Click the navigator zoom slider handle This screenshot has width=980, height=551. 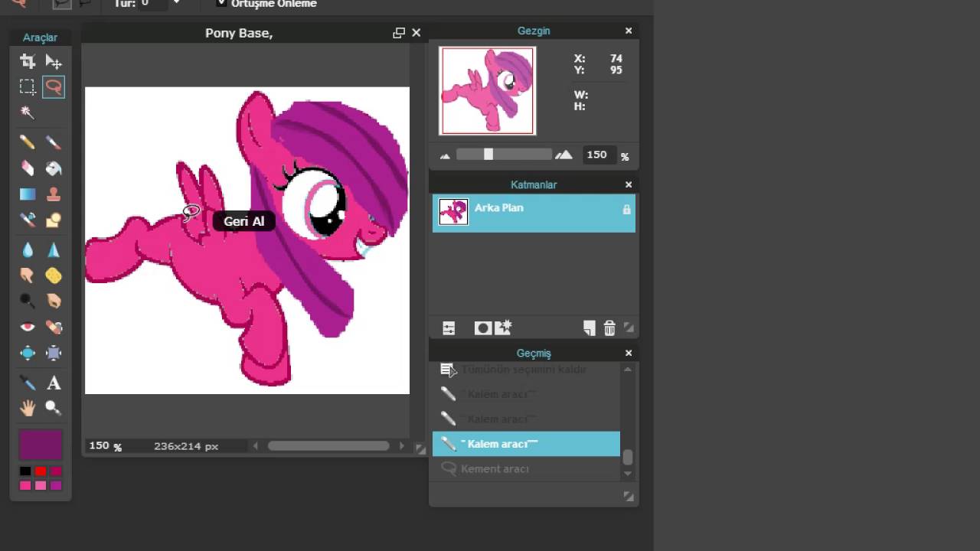click(x=488, y=155)
